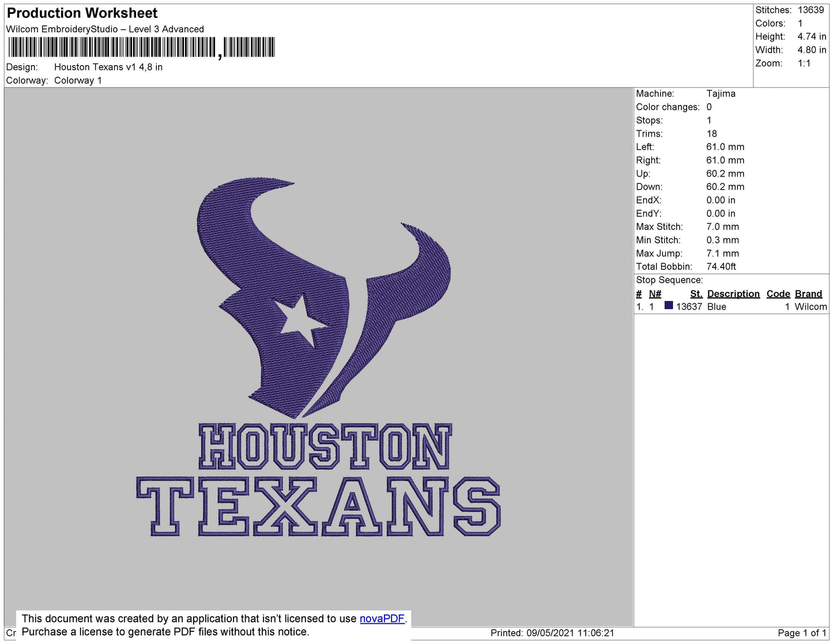Select the Max Jump value '7.1 mm'
Image resolution: width=833 pixels, height=644 pixels.
click(x=722, y=253)
